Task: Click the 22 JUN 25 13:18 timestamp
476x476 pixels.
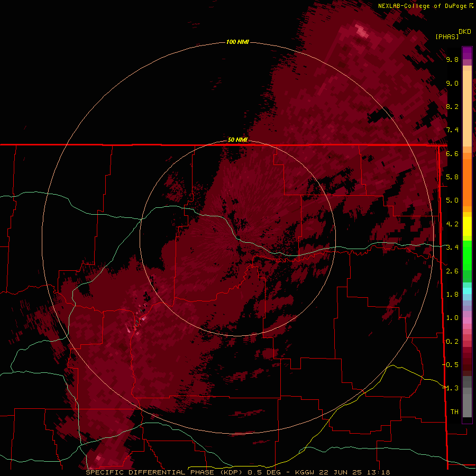Action: point(354,472)
